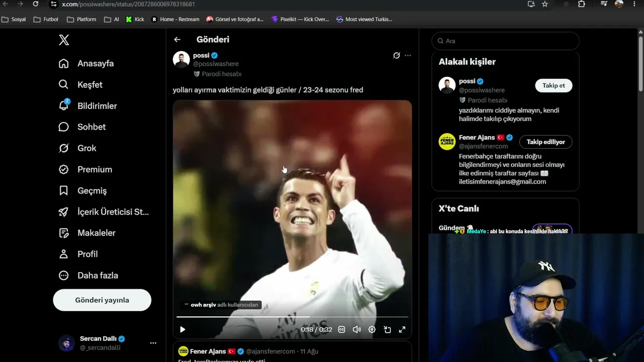Open Kick bookmark
Screen dimensions: 644x362
point(135,20)
